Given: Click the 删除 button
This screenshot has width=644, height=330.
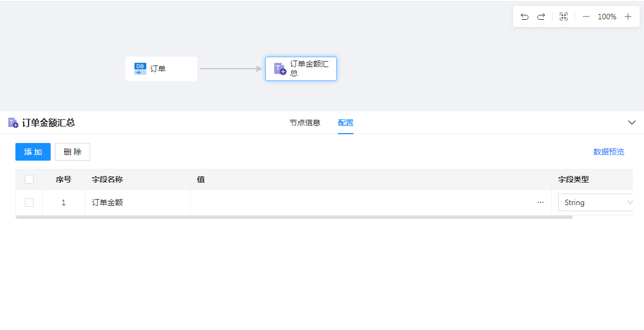Looking at the screenshot, I should click(x=73, y=152).
